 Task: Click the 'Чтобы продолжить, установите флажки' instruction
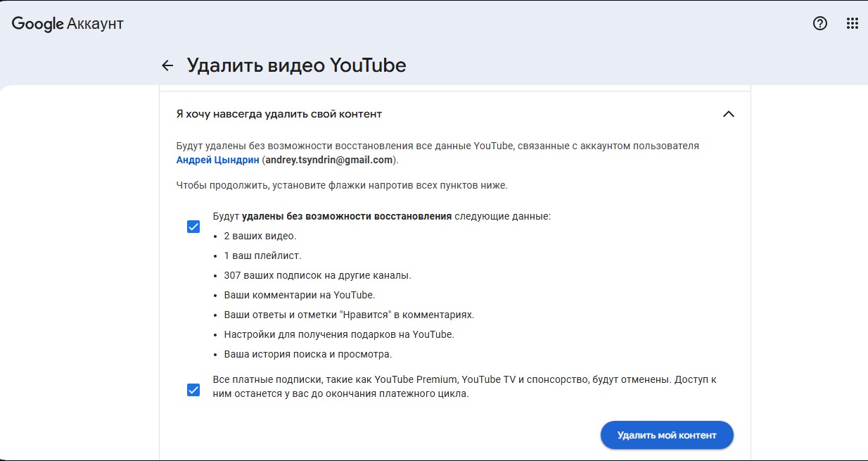pyautogui.click(x=342, y=185)
